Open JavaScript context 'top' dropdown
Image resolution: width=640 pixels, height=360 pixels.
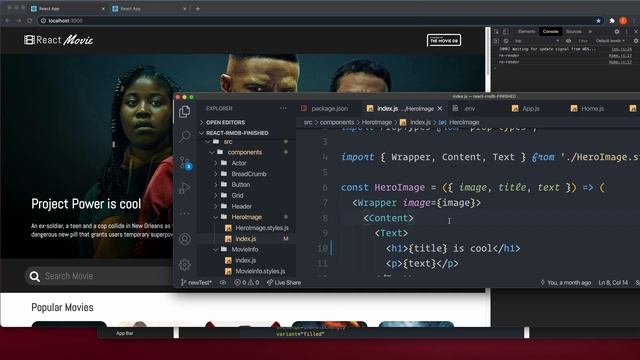click(537, 41)
